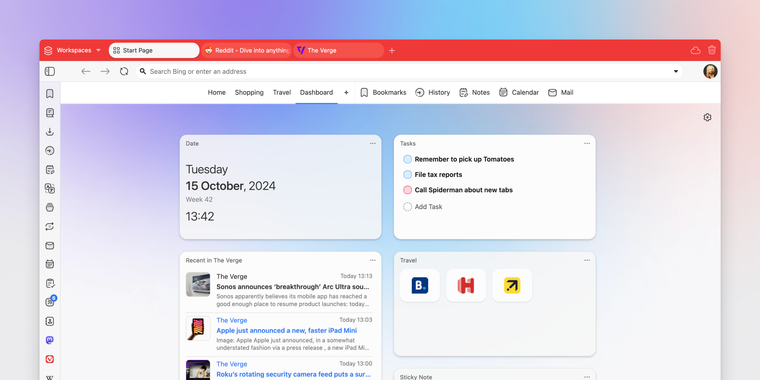Open a new tab with plus button
The height and width of the screenshot is (380, 760).
[392, 50]
